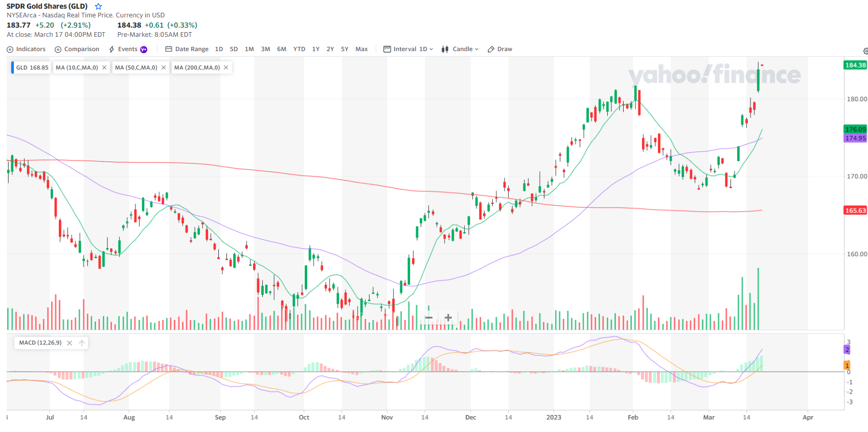Move MACD panel up with arrow
The height and width of the screenshot is (432, 868).
82,343
